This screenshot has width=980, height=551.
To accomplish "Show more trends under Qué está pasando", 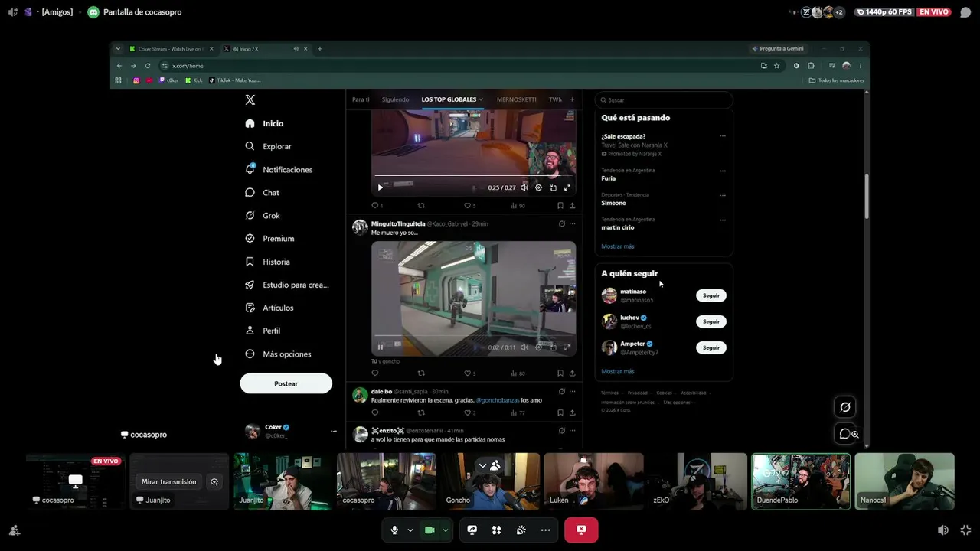I will 618,246.
